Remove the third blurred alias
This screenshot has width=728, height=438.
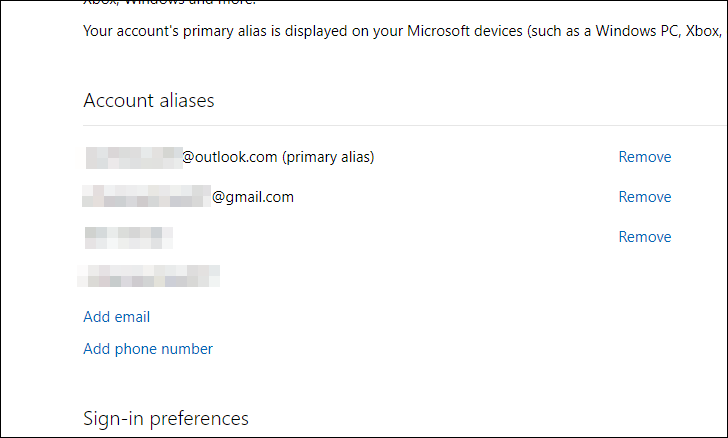pos(644,237)
